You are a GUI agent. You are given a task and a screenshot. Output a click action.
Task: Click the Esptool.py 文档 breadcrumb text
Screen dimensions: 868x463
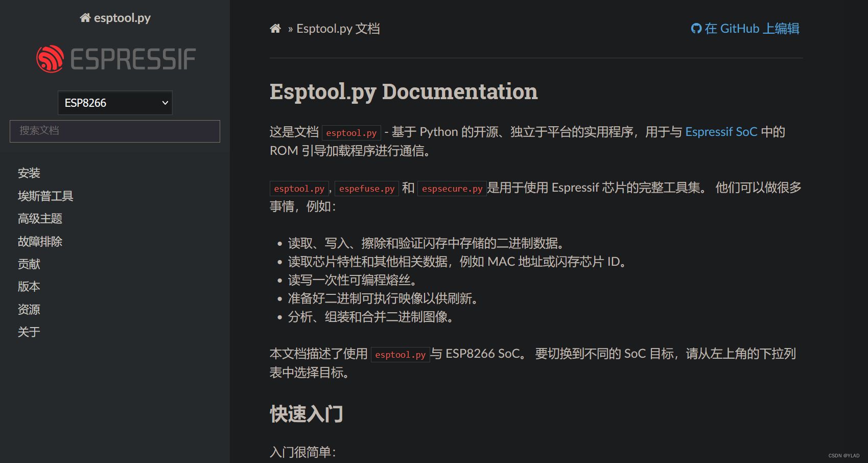pos(338,29)
